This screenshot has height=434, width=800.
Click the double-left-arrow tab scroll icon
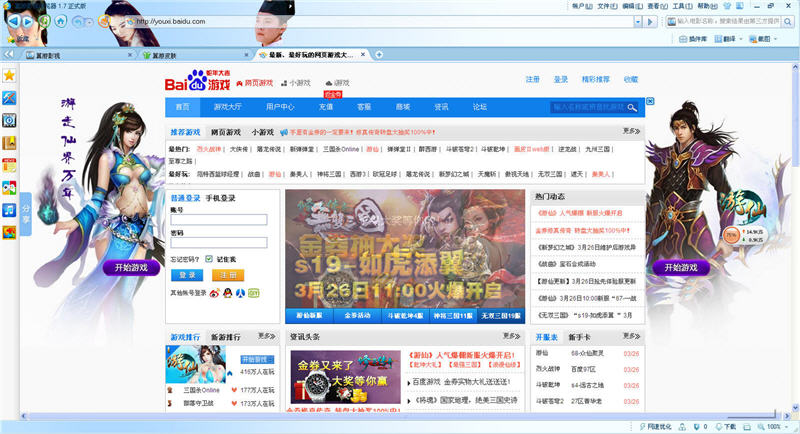tap(8, 54)
